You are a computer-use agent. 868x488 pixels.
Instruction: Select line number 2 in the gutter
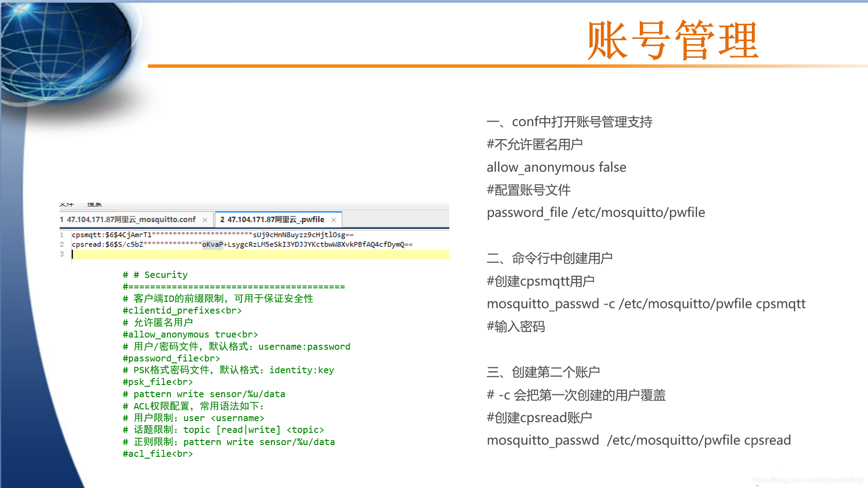[x=62, y=244]
